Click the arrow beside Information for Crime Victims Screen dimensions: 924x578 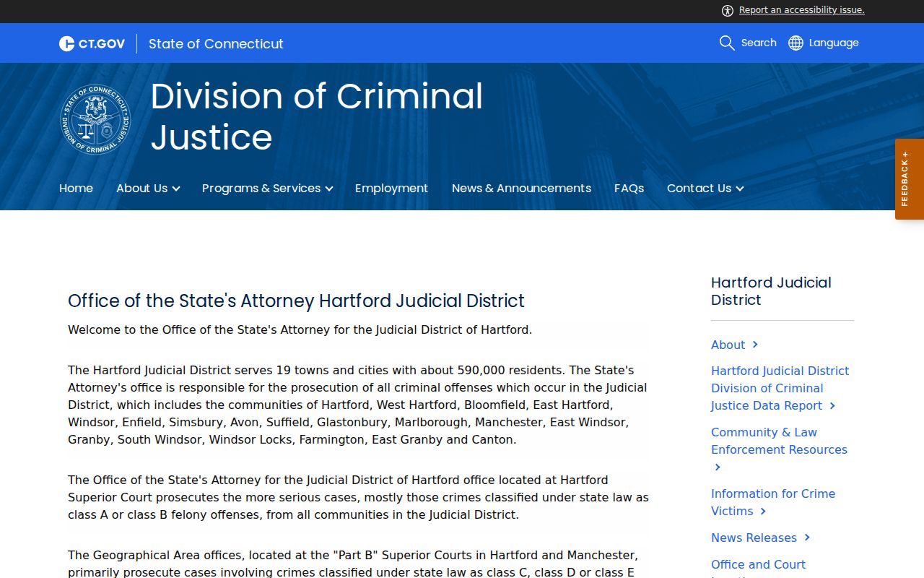[763, 511]
